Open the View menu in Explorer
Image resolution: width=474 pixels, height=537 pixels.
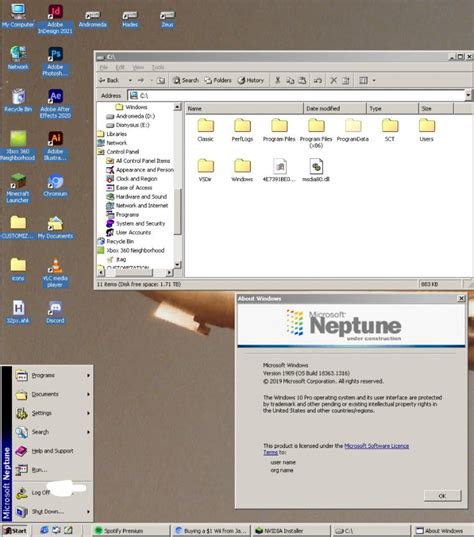138,67
